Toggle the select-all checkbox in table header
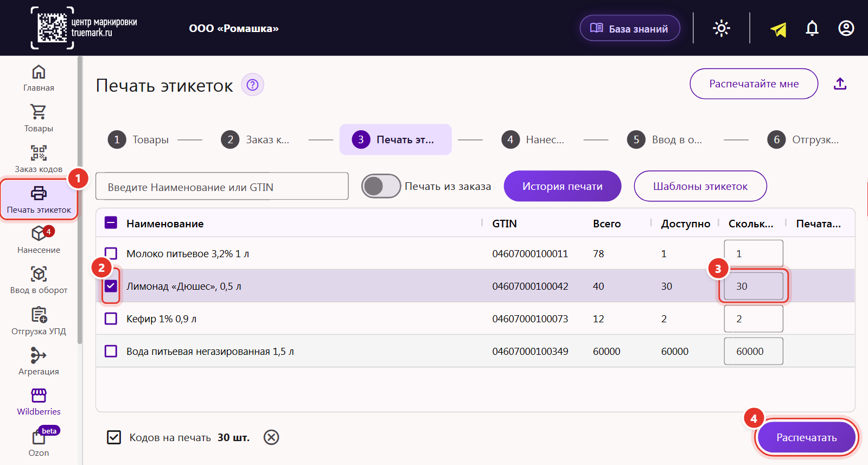 (x=111, y=223)
